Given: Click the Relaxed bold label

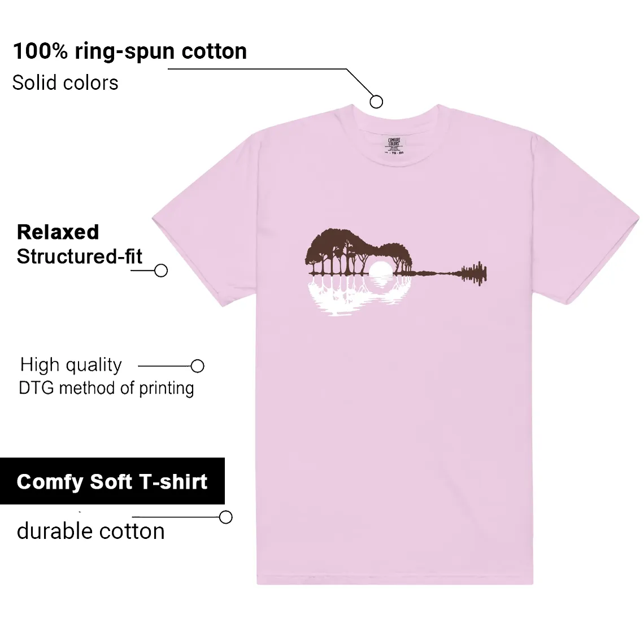Looking at the screenshot, I should point(58,232).
